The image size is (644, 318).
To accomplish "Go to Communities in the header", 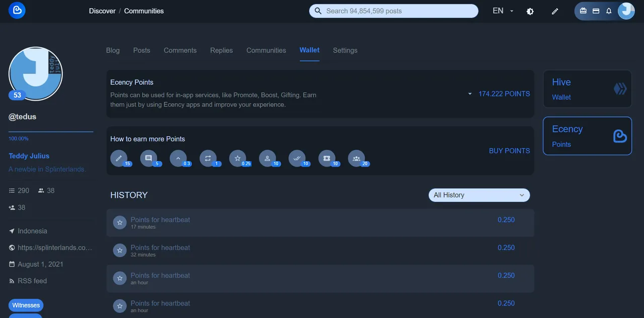I will (x=144, y=11).
